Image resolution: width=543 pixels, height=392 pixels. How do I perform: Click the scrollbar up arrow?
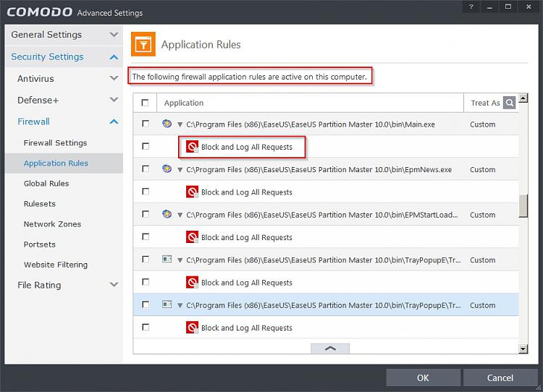523,98
